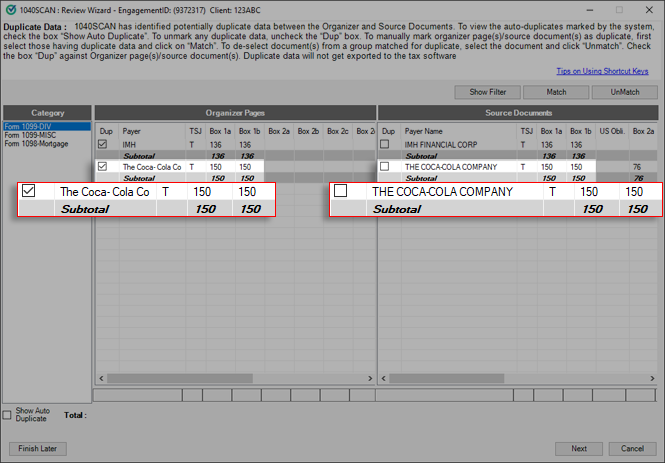Click the Source Documents panel header
Image resolution: width=665 pixels, height=463 pixels.
[518, 113]
